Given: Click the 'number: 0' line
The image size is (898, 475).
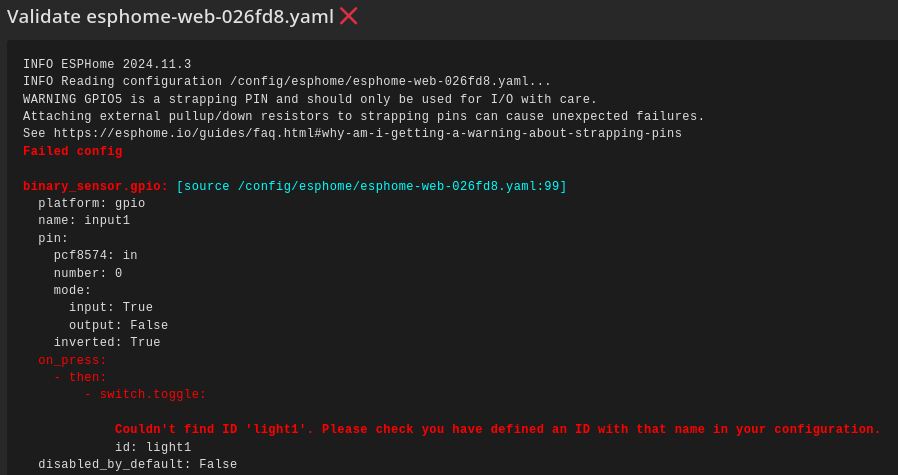Looking at the screenshot, I should click(x=88, y=274).
